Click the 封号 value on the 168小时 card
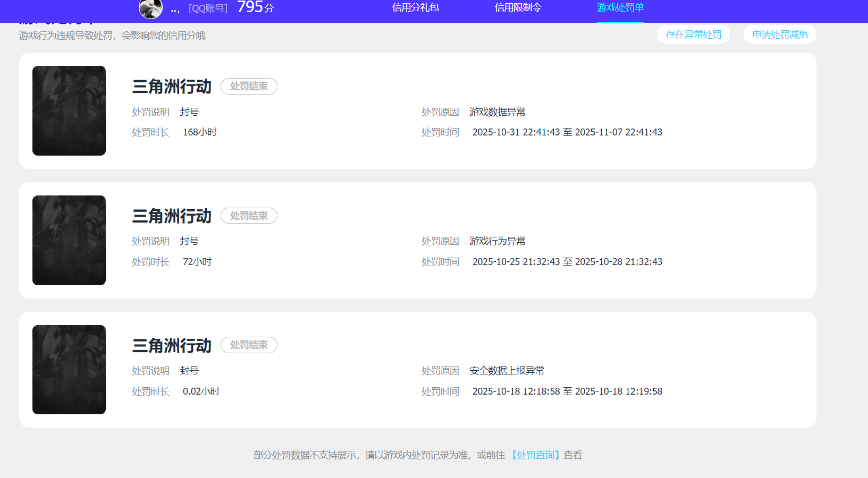Screen dimensions: 868x478 pos(189,112)
